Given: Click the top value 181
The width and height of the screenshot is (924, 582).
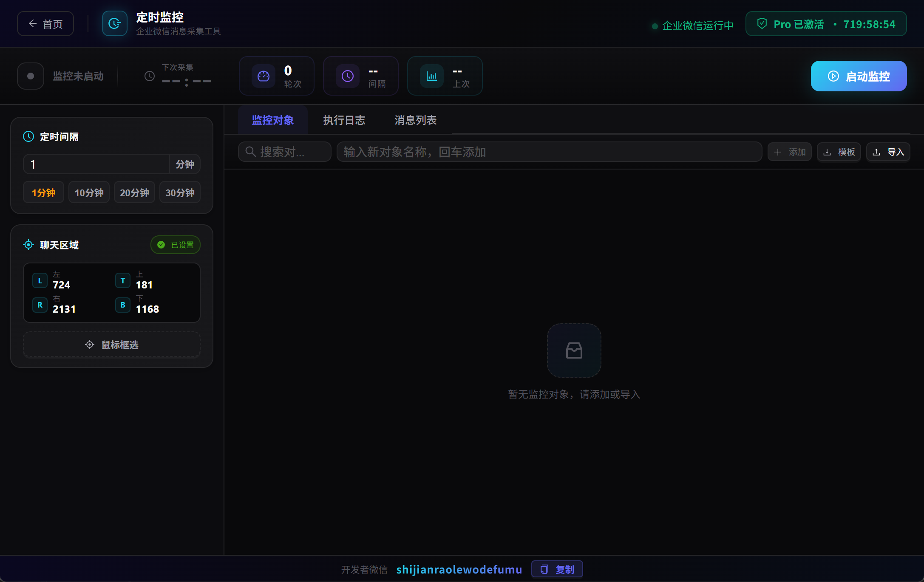Looking at the screenshot, I should click(x=144, y=285).
